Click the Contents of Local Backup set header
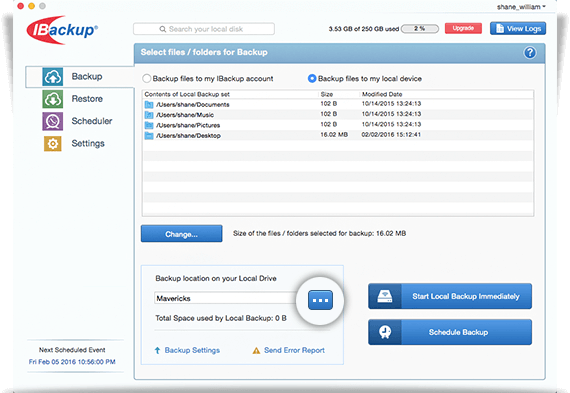570x393 pixels. (x=187, y=95)
